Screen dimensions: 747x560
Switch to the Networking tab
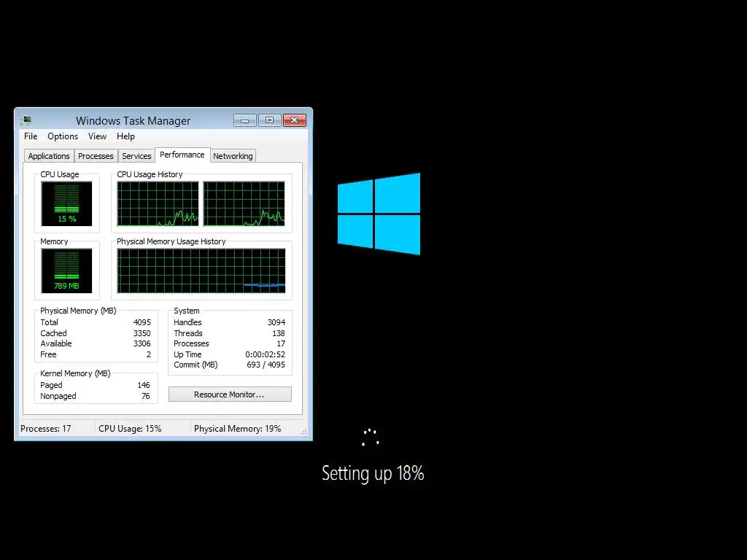pyautogui.click(x=233, y=156)
